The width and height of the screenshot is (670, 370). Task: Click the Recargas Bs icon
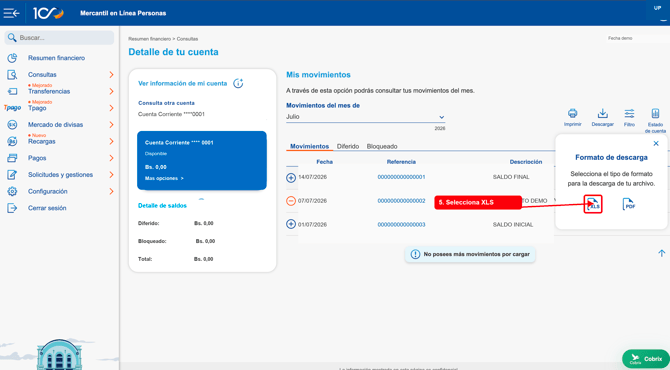click(x=12, y=141)
